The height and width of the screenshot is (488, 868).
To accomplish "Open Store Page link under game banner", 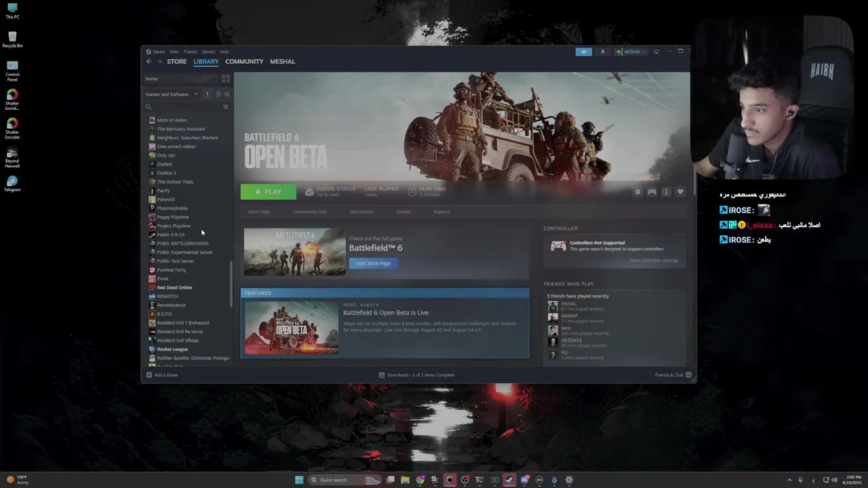I will pos(259,211).
